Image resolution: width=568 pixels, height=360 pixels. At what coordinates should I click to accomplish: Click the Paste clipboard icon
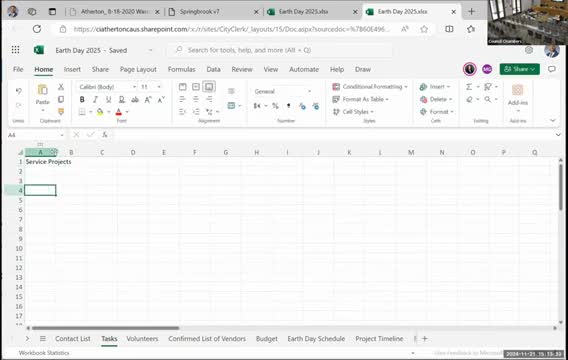point(42,89)
